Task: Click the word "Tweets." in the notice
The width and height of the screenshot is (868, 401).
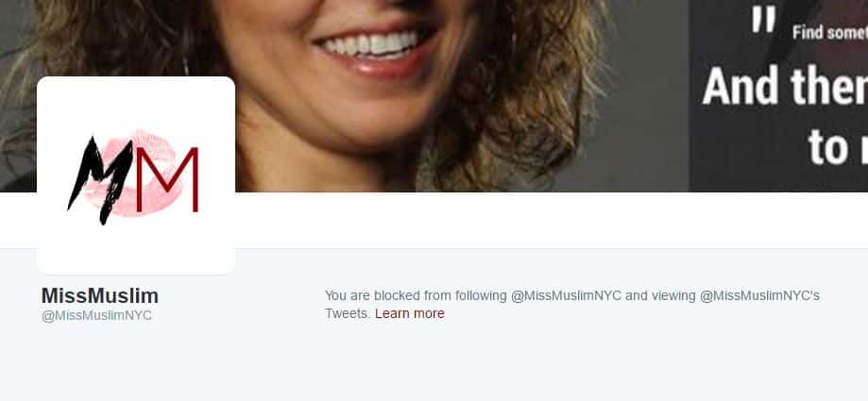Action: [348, 313]
